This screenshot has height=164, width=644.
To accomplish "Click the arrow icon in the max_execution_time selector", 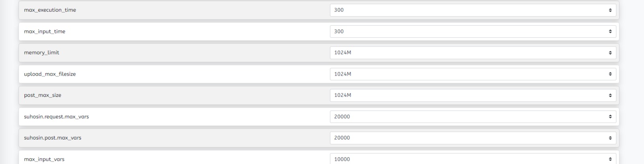I will 610,10.
